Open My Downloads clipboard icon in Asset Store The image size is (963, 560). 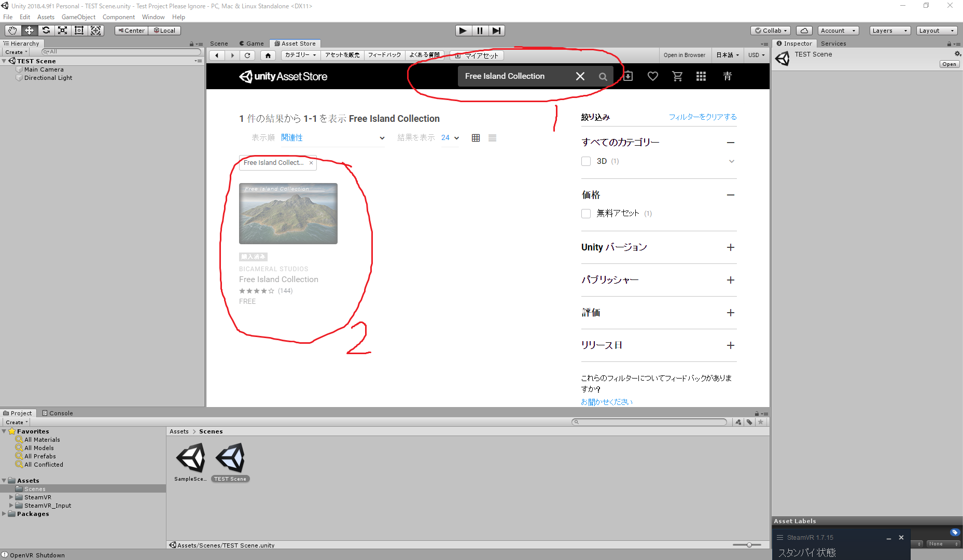(627, 76)
